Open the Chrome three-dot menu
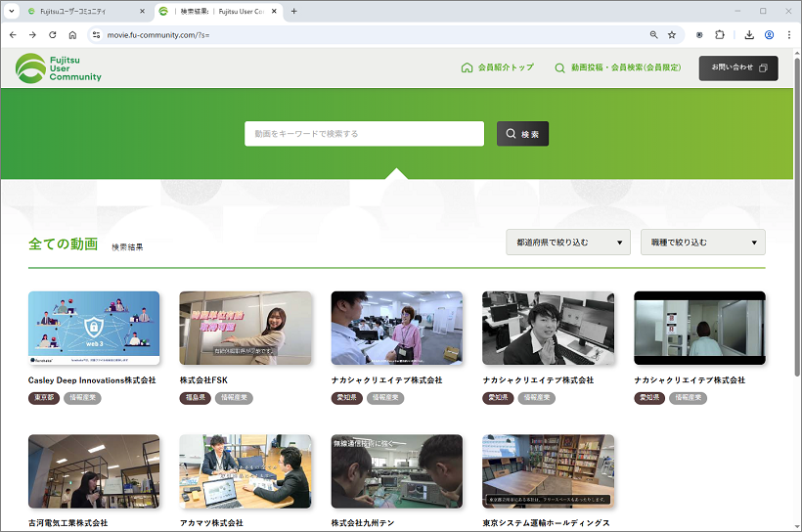This screenshot has height=532, width=802. tap(788, 35)
